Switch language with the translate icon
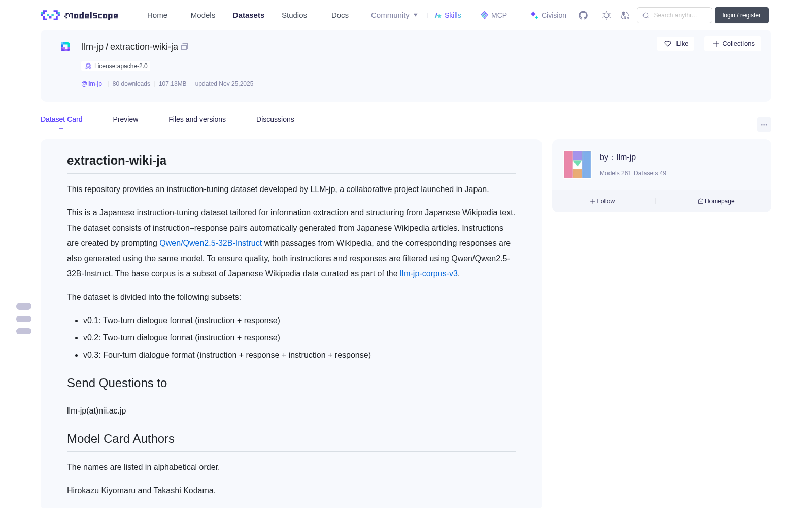 [625, 15]
